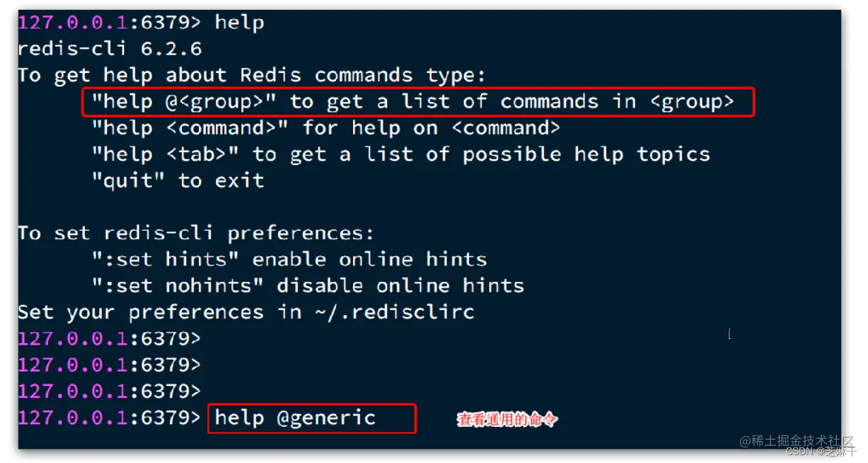Click the first '127.0.0.1:6379> help' prompt

click(141, 23)
